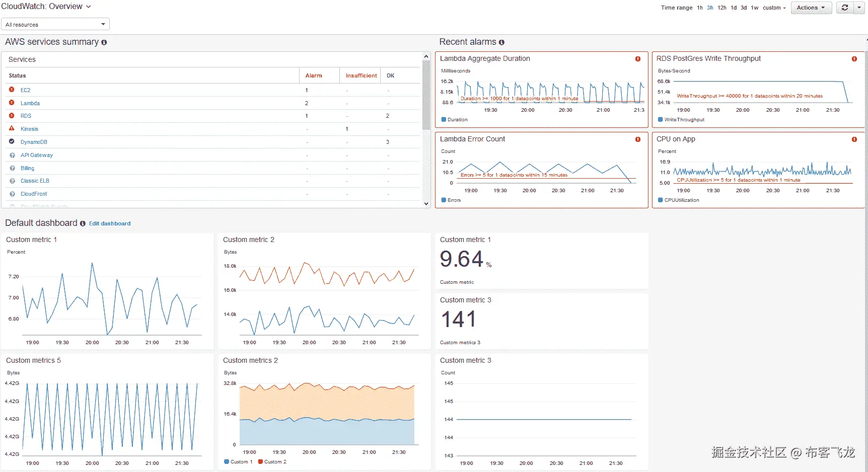This screenshot has width=868, height=472.
Task: Click the alarm status icon on CPU on App
Action: [854, 139]
